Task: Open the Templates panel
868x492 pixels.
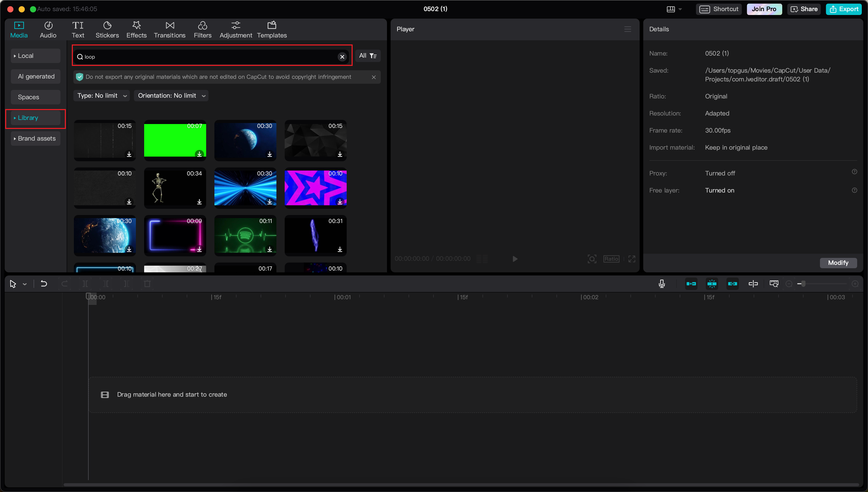Action: pyautogui.click(x=272, y=29)
